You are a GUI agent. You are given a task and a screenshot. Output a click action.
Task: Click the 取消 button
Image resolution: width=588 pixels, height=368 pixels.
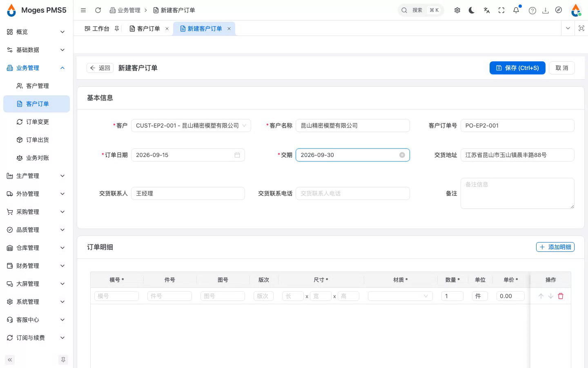tap(562, 68)
